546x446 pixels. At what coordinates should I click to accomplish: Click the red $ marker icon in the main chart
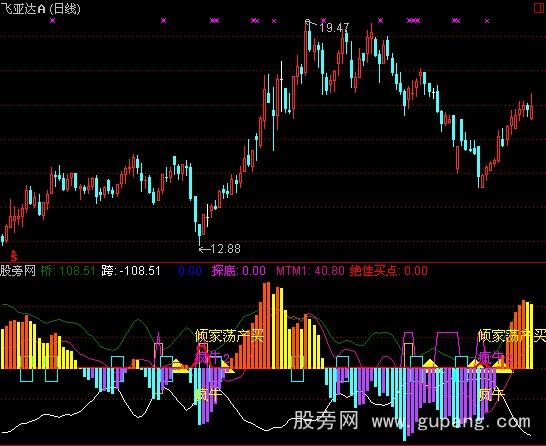[x=14, y=256]
